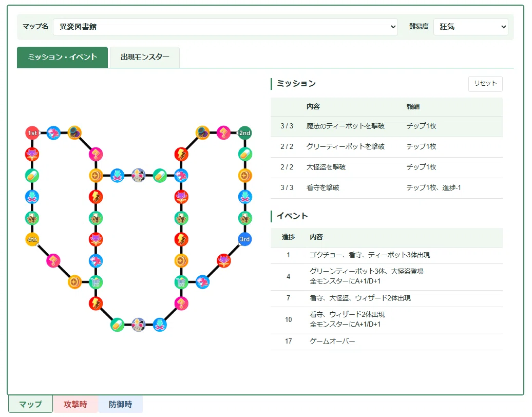Switch to the 出現モンスター tab

pos(145,58)
